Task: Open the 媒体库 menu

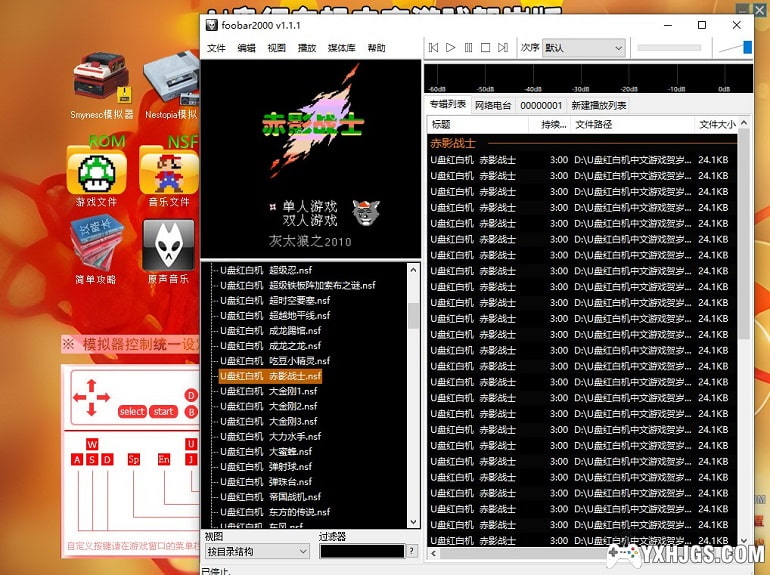Action: pyautogui.click(x=341, y=48)
